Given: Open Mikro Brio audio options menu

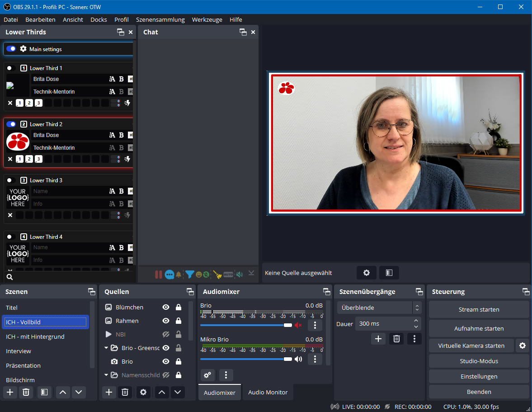Looking at the screenshot, I should 315,359.
